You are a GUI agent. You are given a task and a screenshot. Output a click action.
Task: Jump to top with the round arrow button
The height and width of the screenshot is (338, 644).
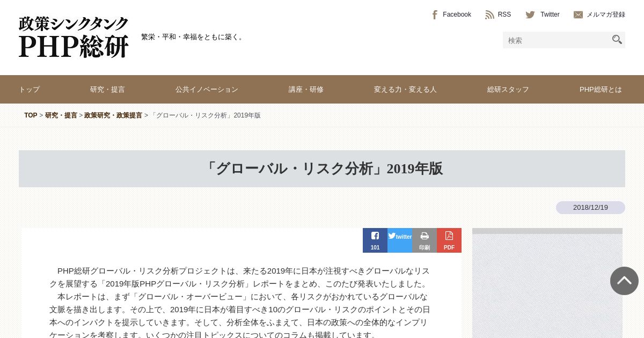point(624,281)
